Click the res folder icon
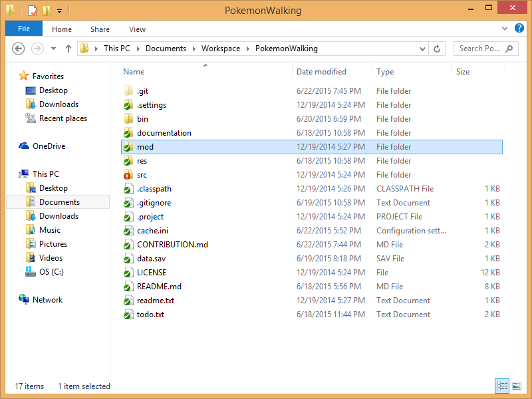The image size is (532, 399). (x=128, y=161)
